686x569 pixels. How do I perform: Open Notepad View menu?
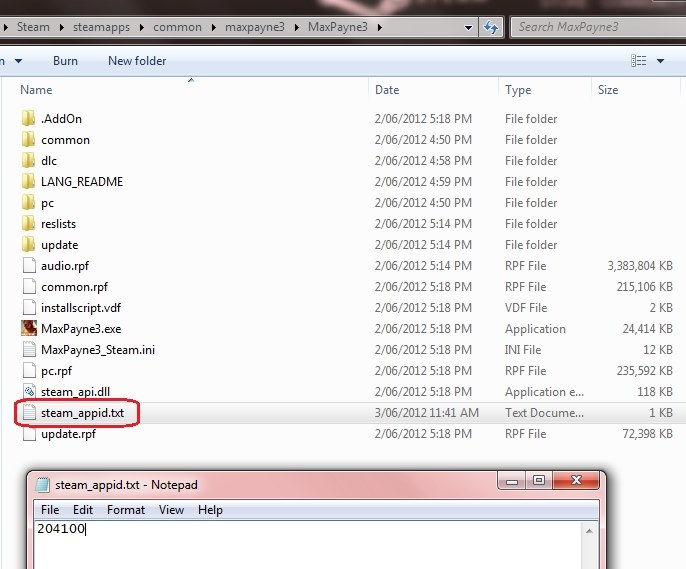pos(171,510)
